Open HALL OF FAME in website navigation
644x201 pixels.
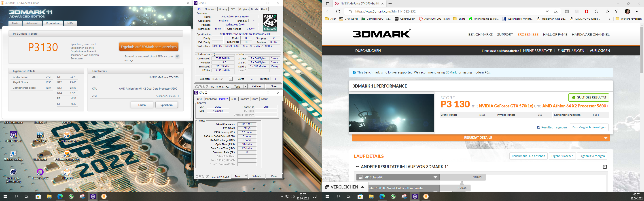(x=555, y=34)
